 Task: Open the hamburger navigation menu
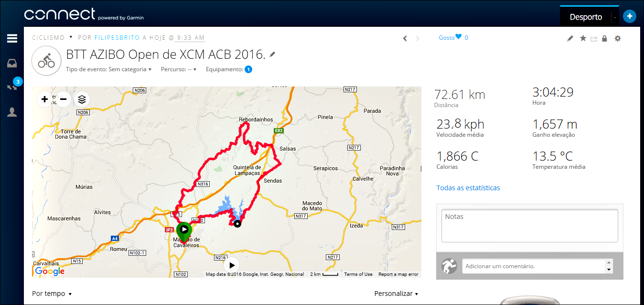tap(12, 39)
